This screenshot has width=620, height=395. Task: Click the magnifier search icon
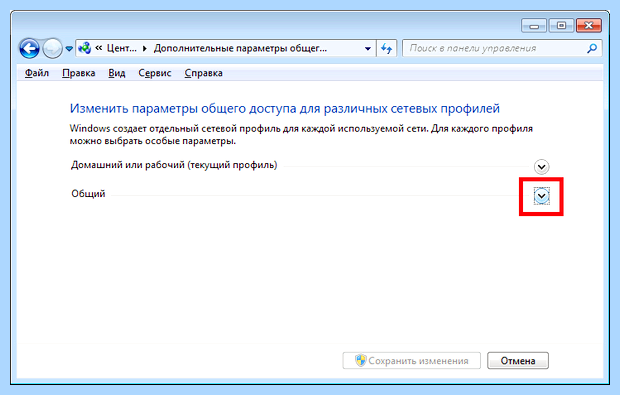click(592, 48)
